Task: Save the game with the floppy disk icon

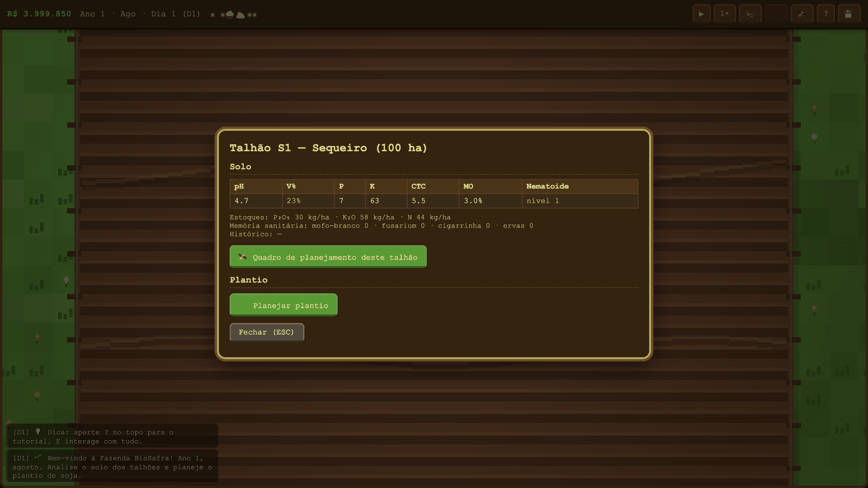Action: click(849, 14)
